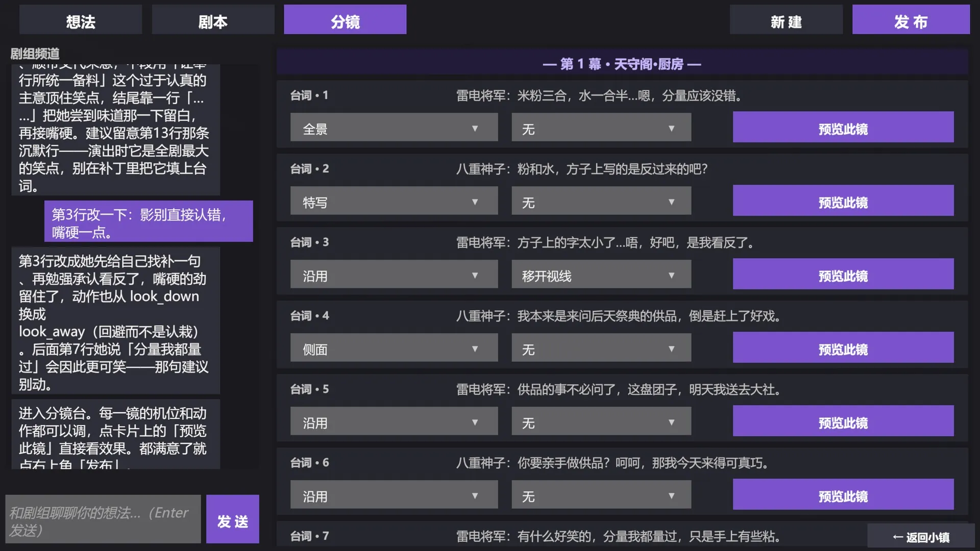
Task: Open 侧面 camera dropdown for 台词 4
Action: (x=394, y=348)
